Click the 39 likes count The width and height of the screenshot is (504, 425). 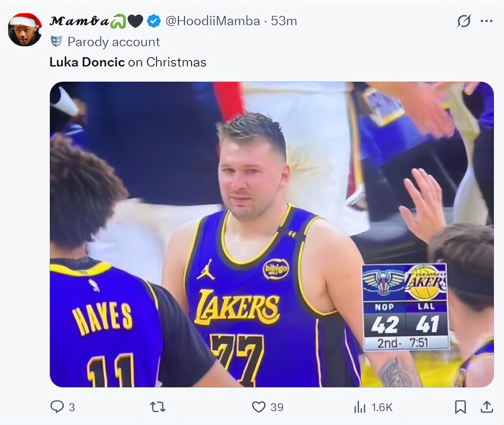point(277,408)
